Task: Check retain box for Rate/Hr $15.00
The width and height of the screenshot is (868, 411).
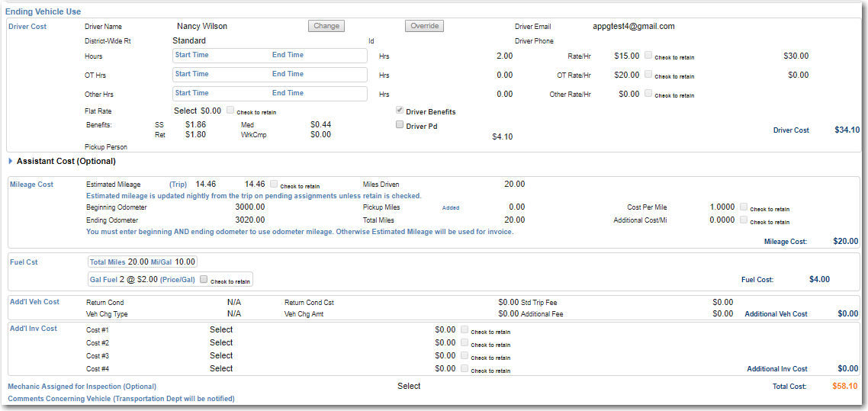Action: (x=649, y=56)
